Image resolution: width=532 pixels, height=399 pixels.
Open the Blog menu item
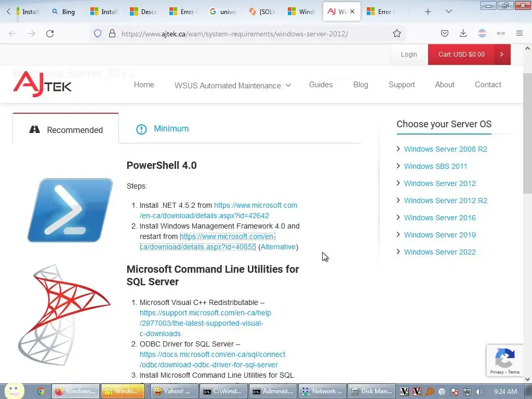point(361,85)
